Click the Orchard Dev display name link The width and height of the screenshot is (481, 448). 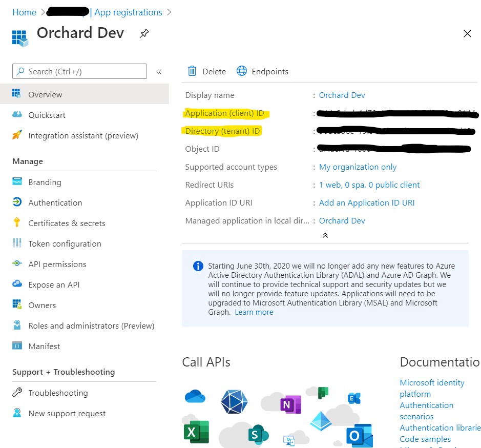[x=342, y=95]
